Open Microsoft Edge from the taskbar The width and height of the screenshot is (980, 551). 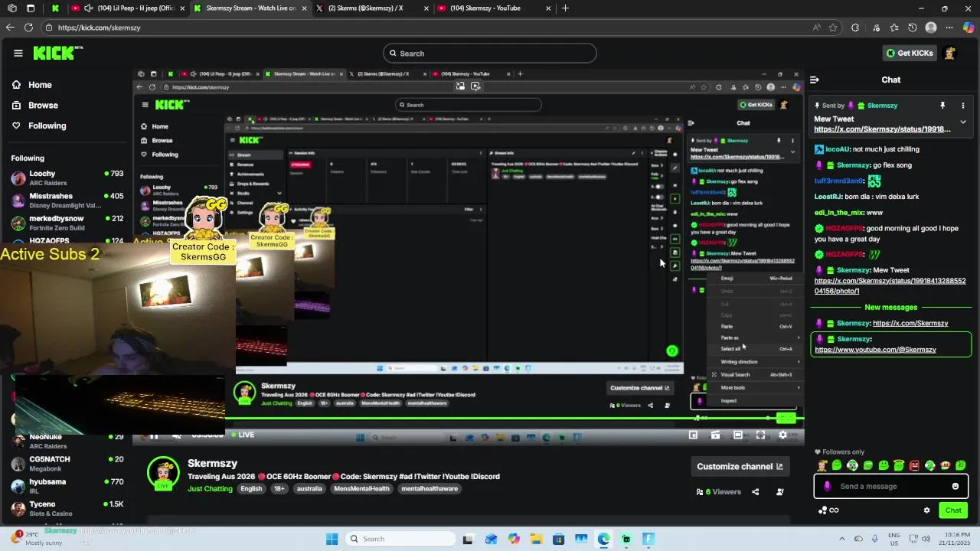click(x=603, y=539)
